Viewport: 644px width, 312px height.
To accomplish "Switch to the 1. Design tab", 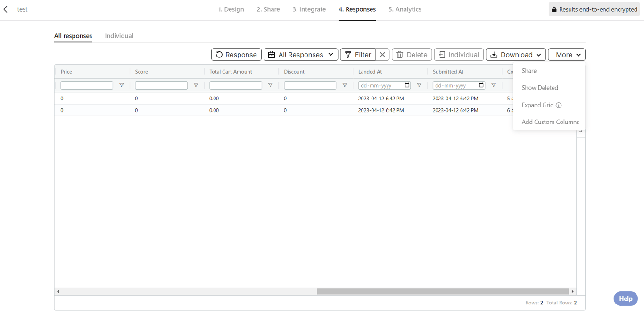I will tap(231, 9).
